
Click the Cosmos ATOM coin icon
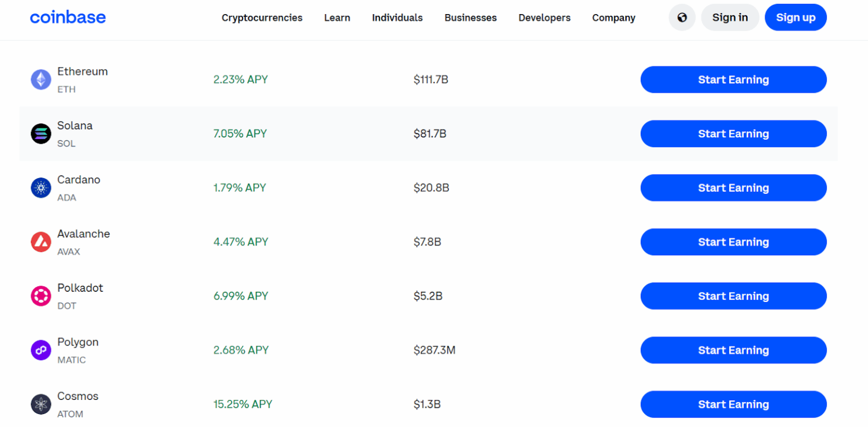click(x=41, y=404)
